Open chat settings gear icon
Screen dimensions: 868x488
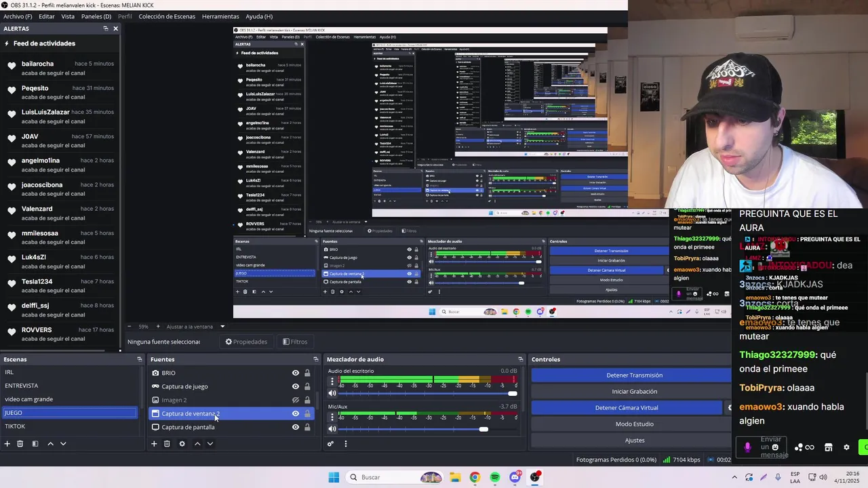[x=846, y=447]
